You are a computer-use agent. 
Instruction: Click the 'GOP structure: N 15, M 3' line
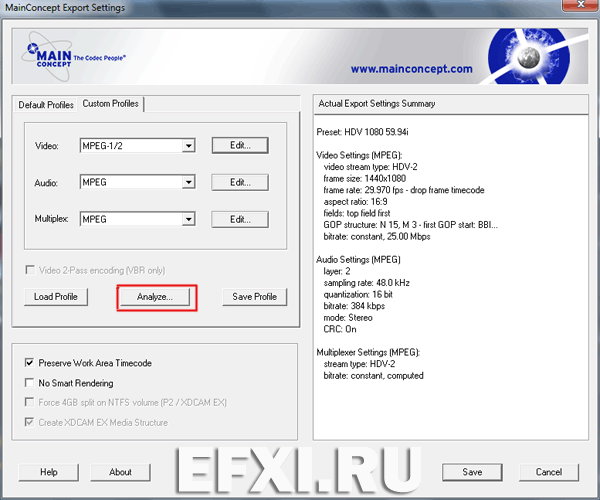click(411, 225)
